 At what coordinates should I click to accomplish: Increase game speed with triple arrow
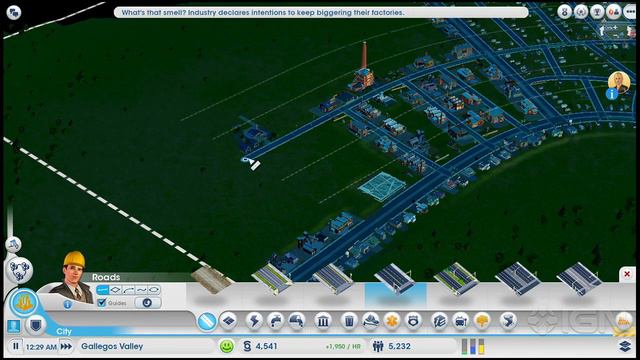point(66,347)
